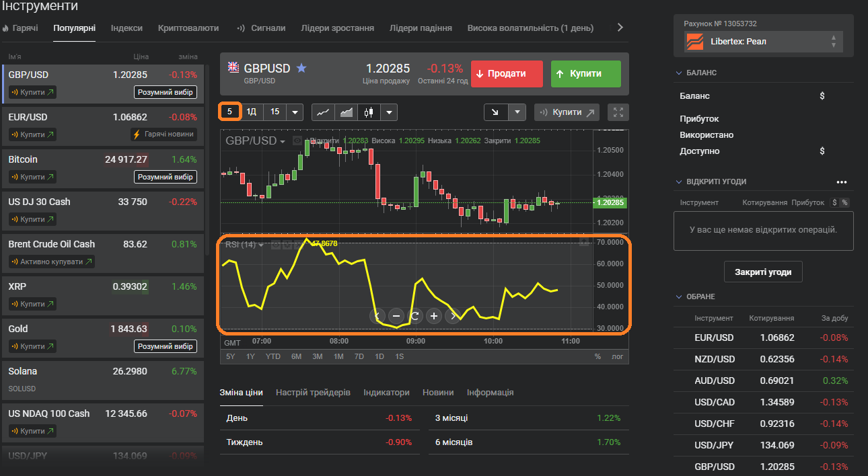
Task: Zoom out the chart with minus icon
Action: [396, 315]
